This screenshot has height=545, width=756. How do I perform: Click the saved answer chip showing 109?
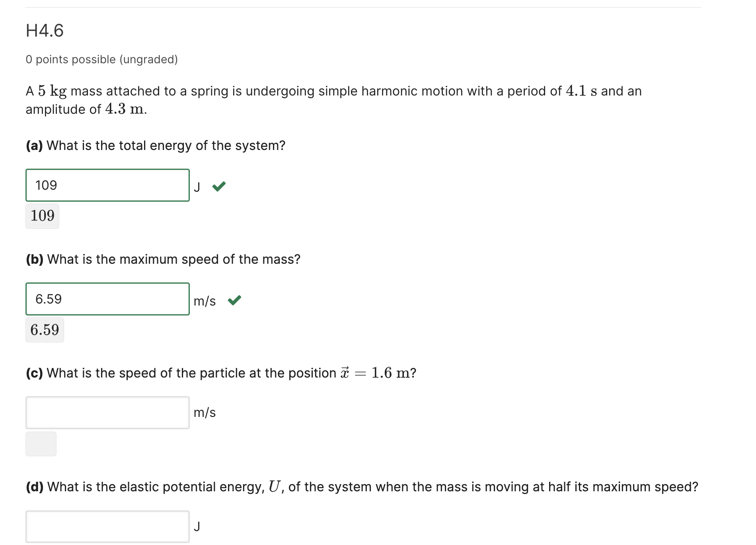click(42, 216)
